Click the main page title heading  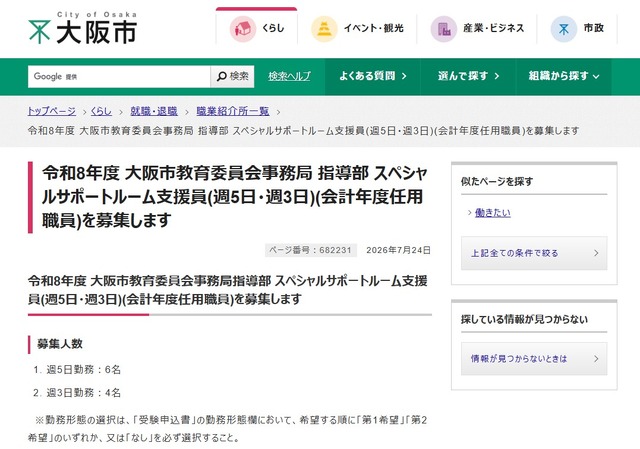(x=235, y=197)
